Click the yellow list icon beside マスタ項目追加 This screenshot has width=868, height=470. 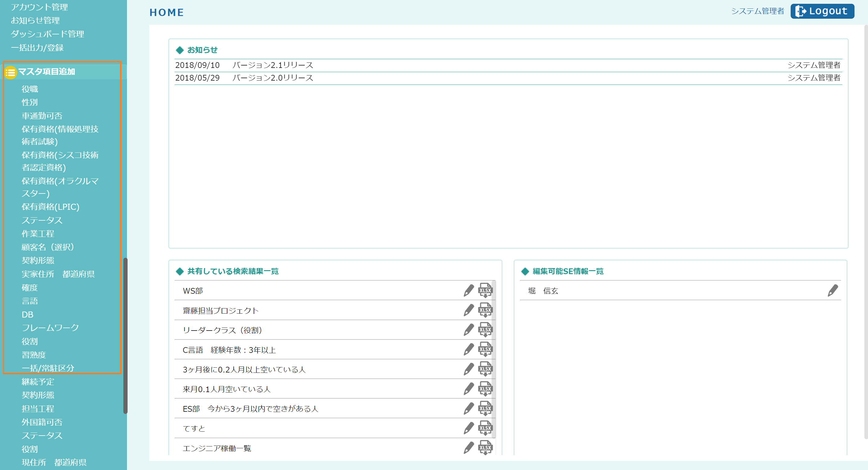(11, 72)
